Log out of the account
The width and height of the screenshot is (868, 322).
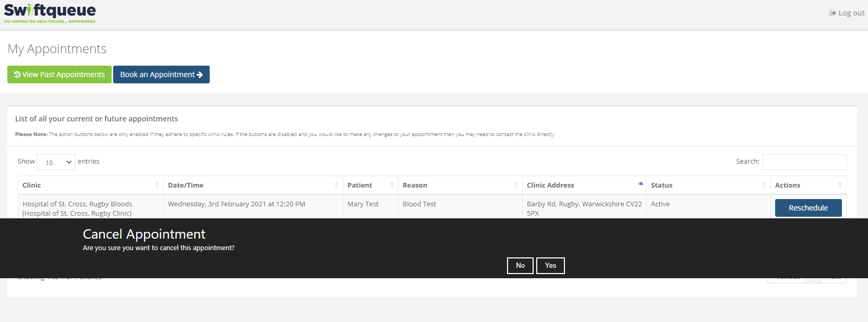click(847, 13)
